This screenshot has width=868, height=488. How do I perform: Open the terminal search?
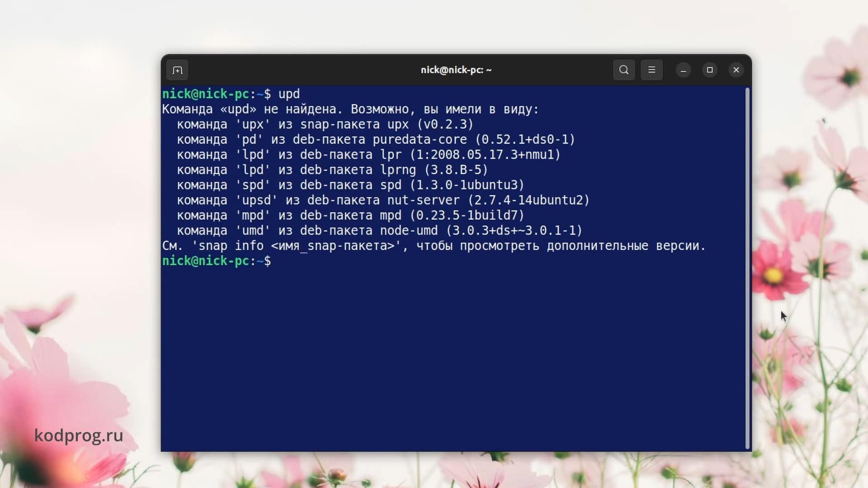point(624,70)
